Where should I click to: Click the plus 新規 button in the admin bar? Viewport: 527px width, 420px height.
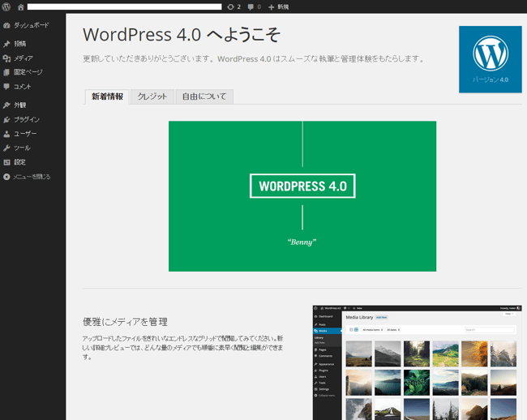279,6
